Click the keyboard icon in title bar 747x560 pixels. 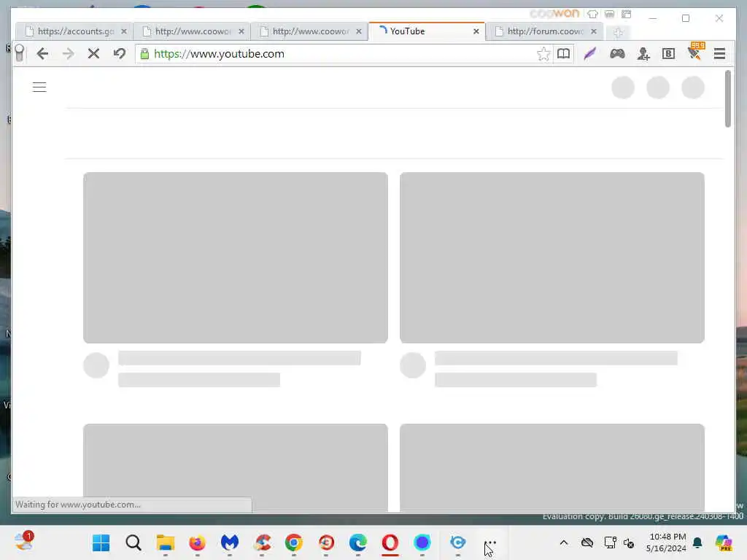click(x=609, y=15)
